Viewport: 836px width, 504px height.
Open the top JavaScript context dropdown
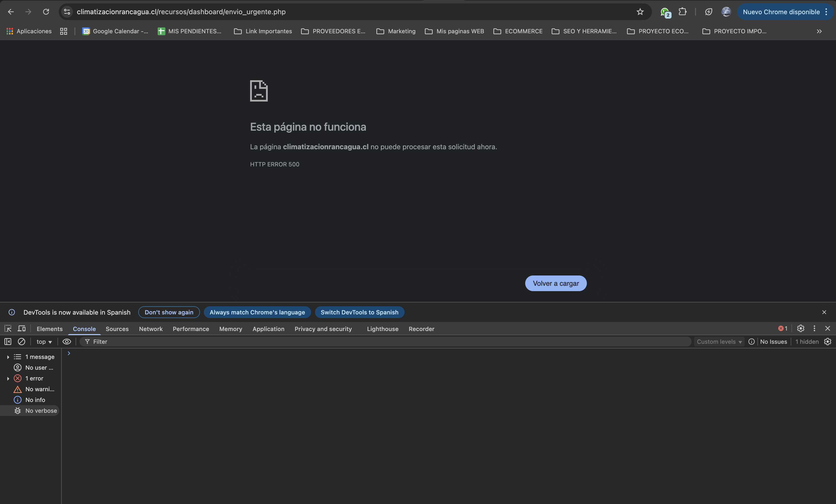click(44, 342)
